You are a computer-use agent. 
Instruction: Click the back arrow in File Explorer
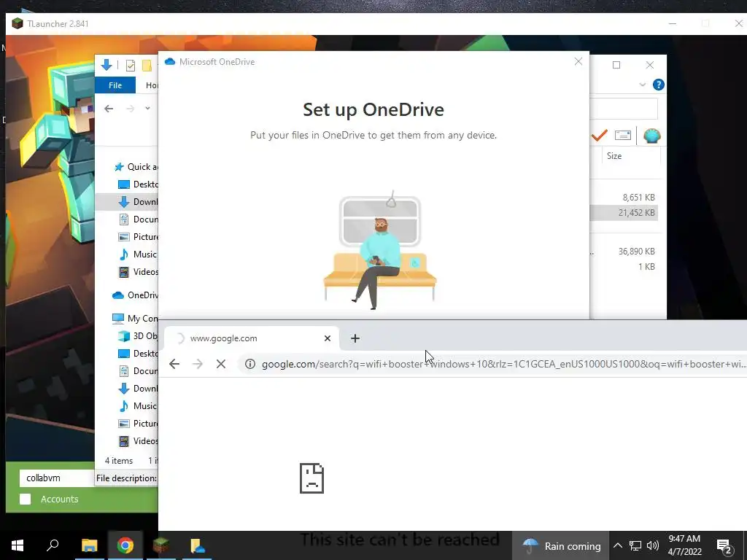tap(109, 109)
